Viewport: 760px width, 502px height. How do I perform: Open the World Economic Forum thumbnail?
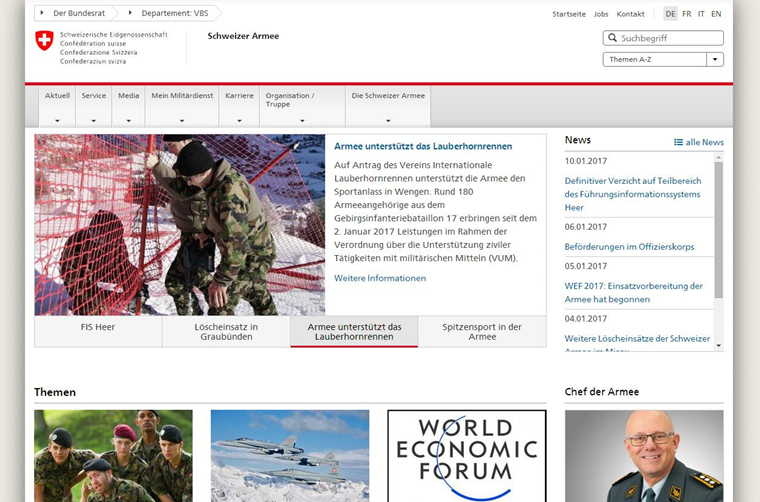pyautogui.click(x=466, y=455)
